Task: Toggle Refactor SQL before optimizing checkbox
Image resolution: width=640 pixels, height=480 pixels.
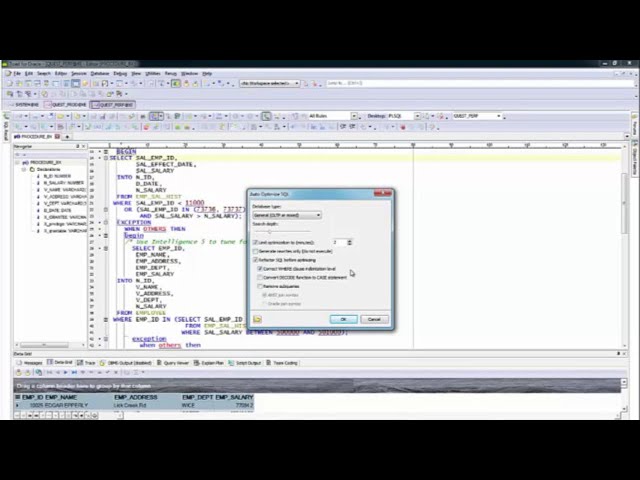Action: pyautogui.click(x=256, y=260)
